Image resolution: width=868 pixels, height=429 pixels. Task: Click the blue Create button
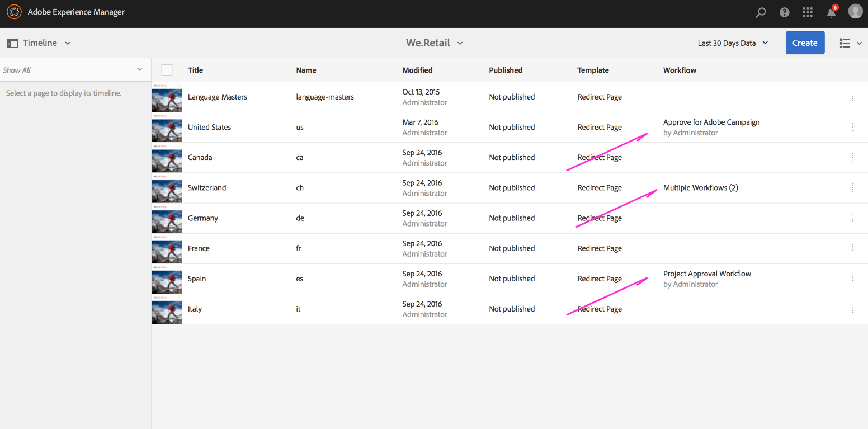[x=805, y=43]
